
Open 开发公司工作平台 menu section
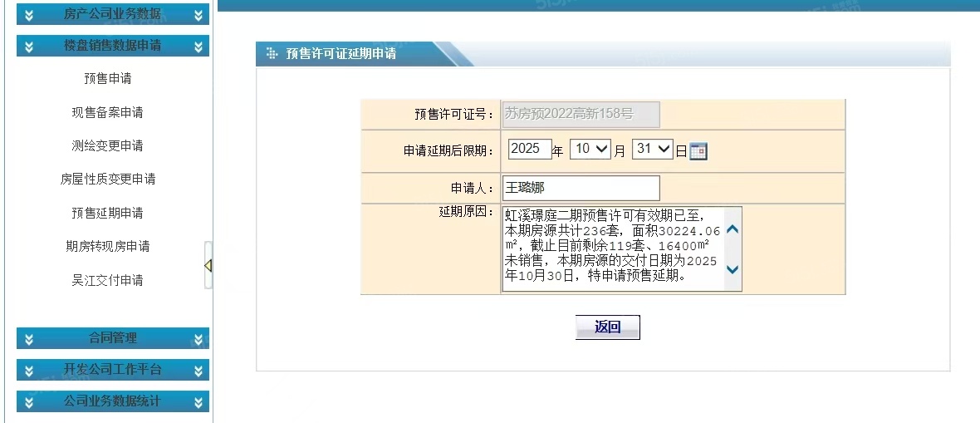coord(112,370)
